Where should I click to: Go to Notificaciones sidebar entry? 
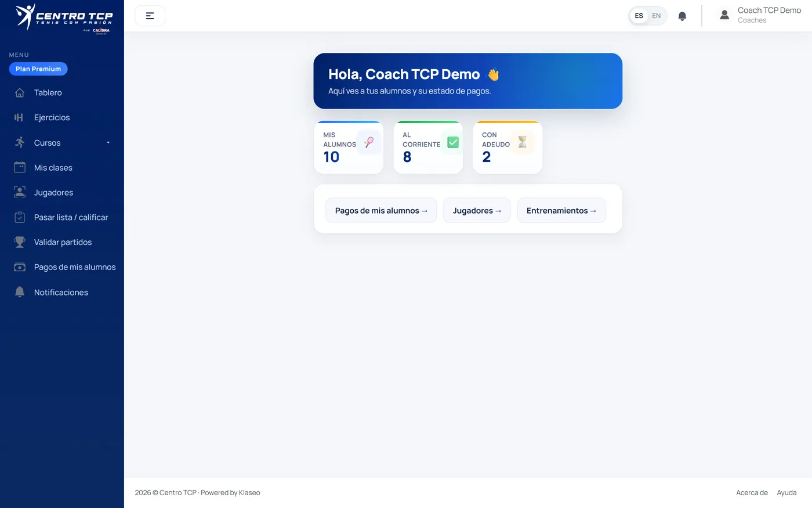pyautogui.click(x=62, y=292)
